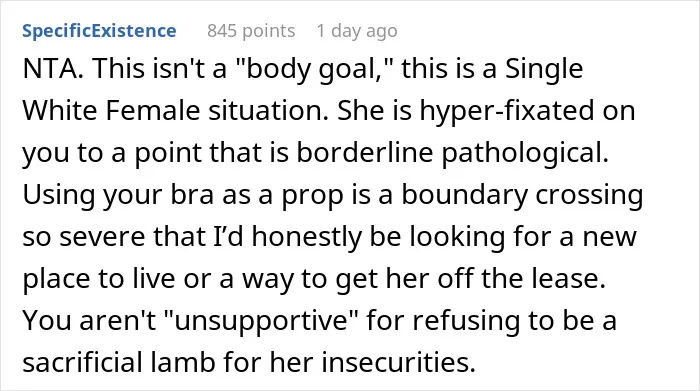Click the 845 points score
The width and height of the screenshot is (700, 391).
(x=251, y=31)
